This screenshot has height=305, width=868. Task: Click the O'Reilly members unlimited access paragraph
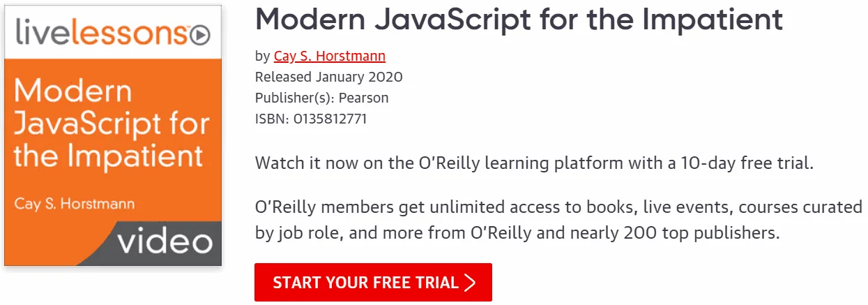pyautogui.click(x=558, y=220)
